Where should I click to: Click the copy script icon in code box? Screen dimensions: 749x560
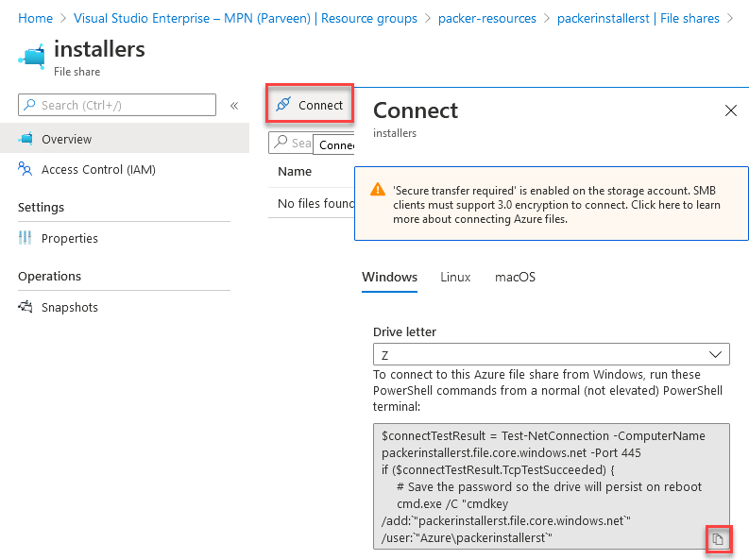click(718, 538)
